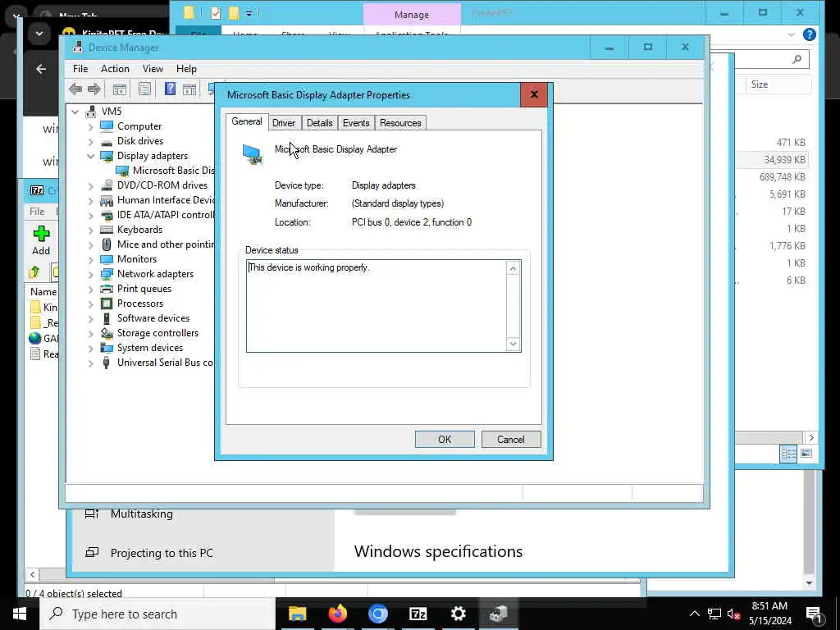Open Firefox from the taskbar

pos(337,614)
